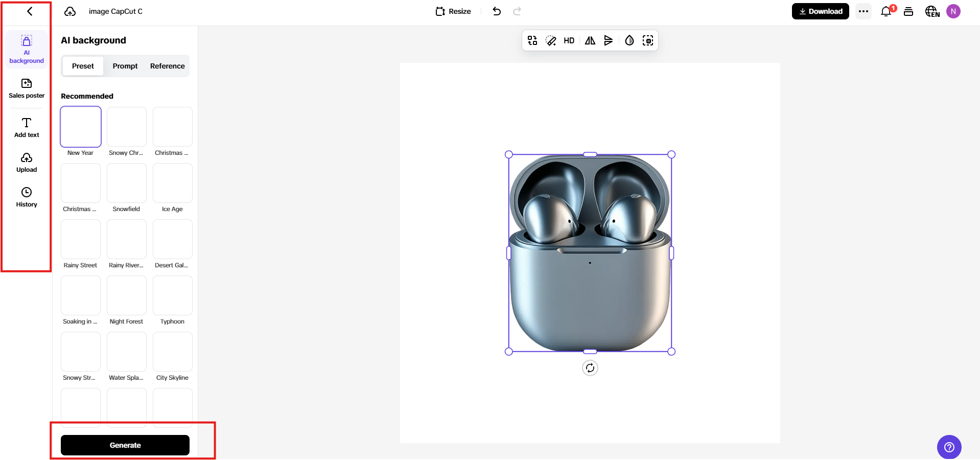980x460 pixels.
Task: Click the undo arrow
Action: 497,11
